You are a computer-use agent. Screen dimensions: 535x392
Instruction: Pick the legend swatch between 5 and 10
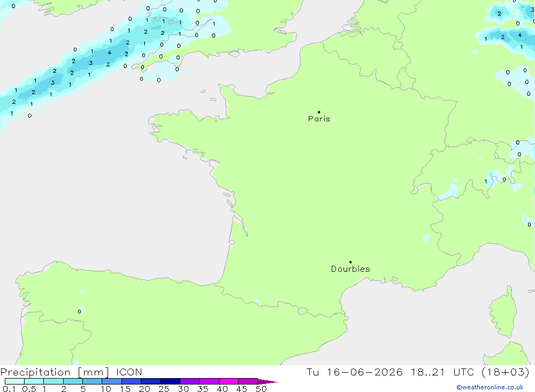coord(93,381)
